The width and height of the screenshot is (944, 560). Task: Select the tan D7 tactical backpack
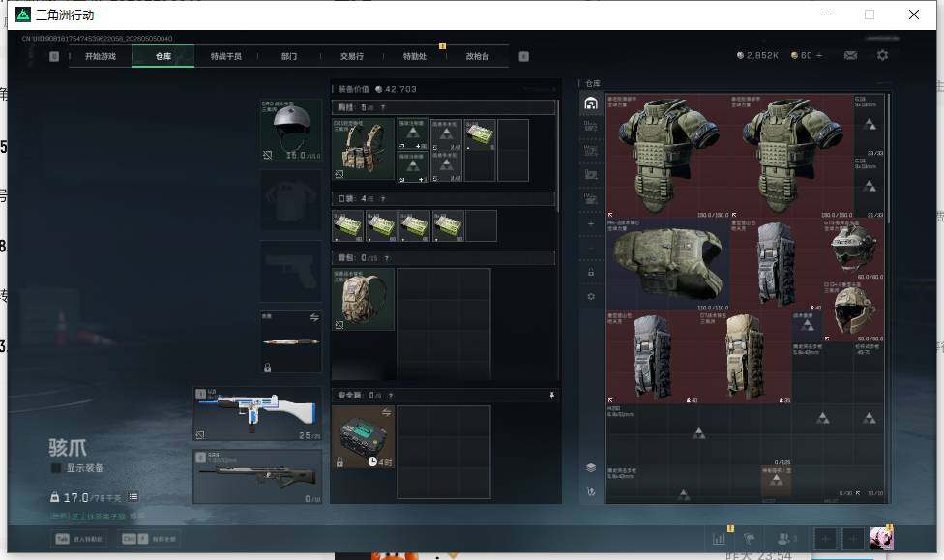pos(746,358)
